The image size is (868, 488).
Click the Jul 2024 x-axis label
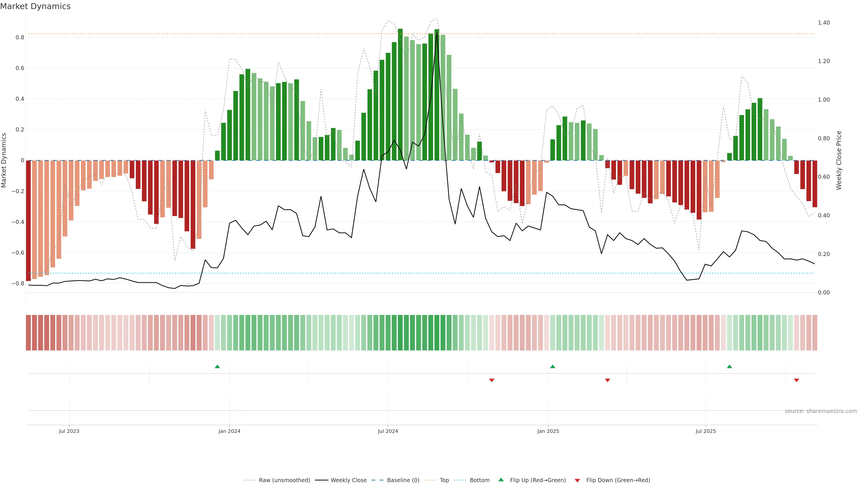(x=388, y=431)
